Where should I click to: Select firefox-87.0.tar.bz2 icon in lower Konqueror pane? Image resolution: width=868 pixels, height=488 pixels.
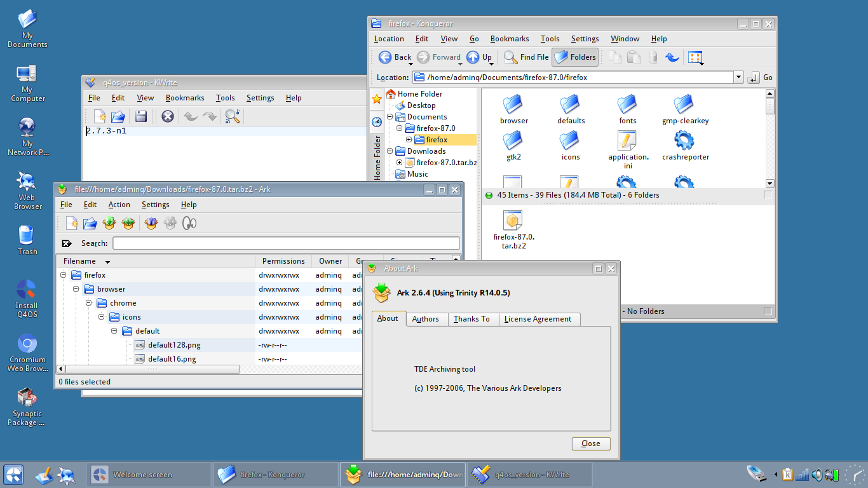pyautogui.click(x=513, y=230)
